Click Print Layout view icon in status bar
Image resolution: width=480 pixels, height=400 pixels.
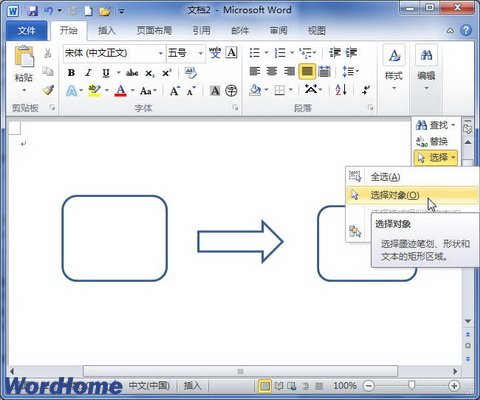point(265,386)
